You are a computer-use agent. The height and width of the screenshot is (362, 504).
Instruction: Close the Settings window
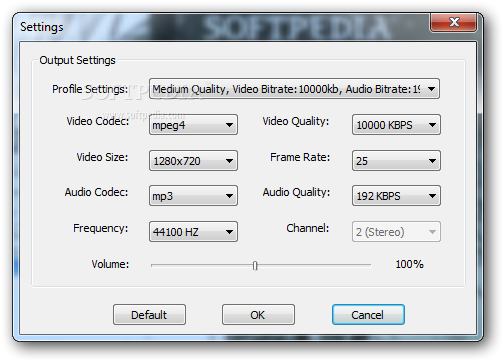click(x=454, y=22)
